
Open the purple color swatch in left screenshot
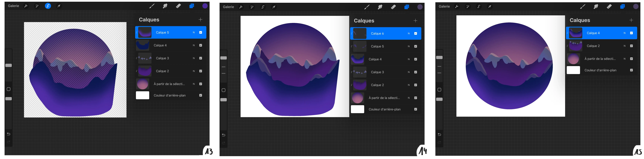pos(205,6)
